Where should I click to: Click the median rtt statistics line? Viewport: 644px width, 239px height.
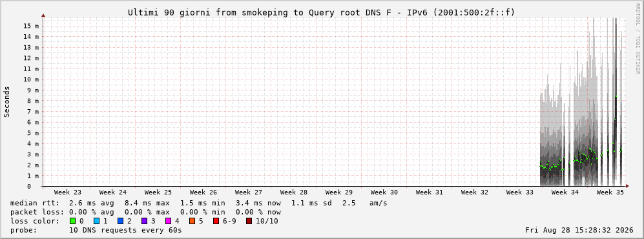(x=199, y=203)
